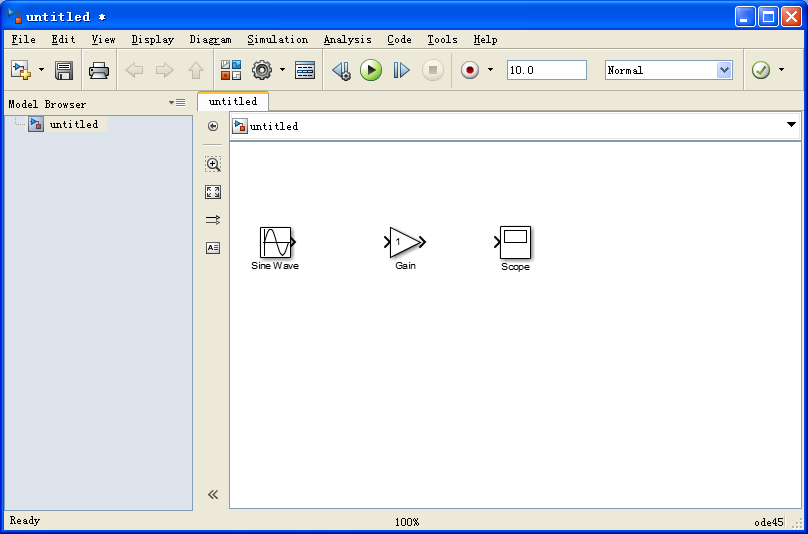
Task: Open the Edit menu
Action: [63, 40]
